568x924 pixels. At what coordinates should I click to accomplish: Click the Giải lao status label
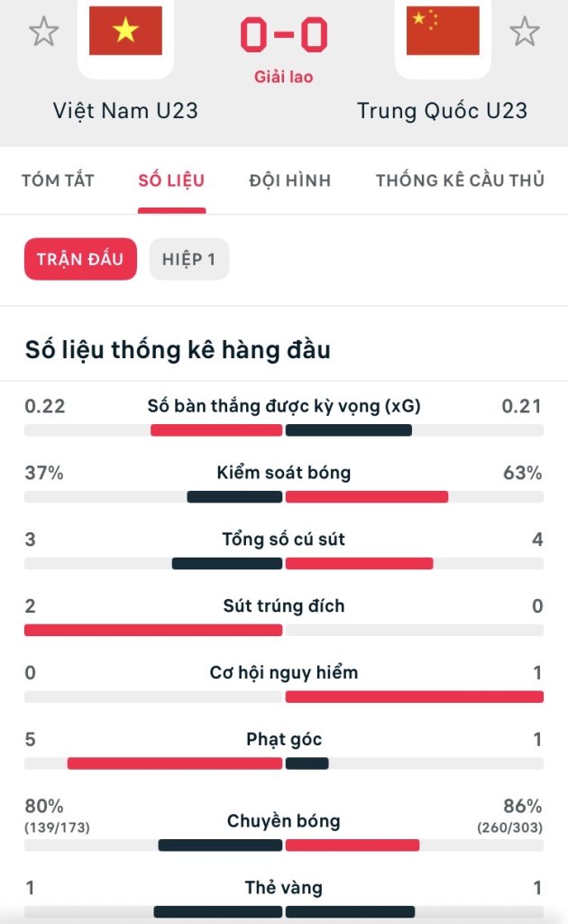click(284, 78)
